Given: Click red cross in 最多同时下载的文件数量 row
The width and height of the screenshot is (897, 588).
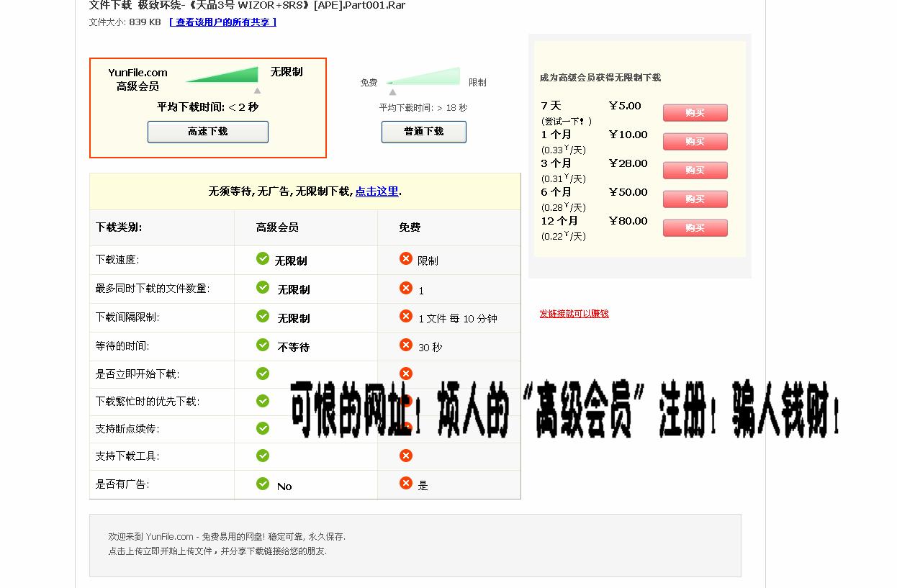Looking at the screenshot, I should coord(406,288).
